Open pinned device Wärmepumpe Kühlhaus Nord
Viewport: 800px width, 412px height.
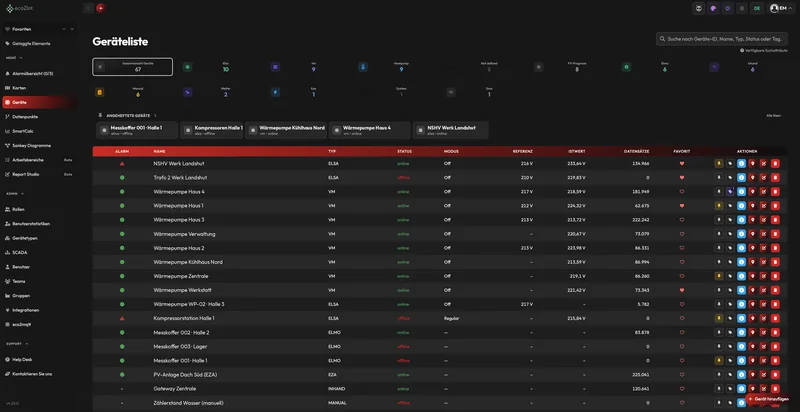[x=287, y=130]
